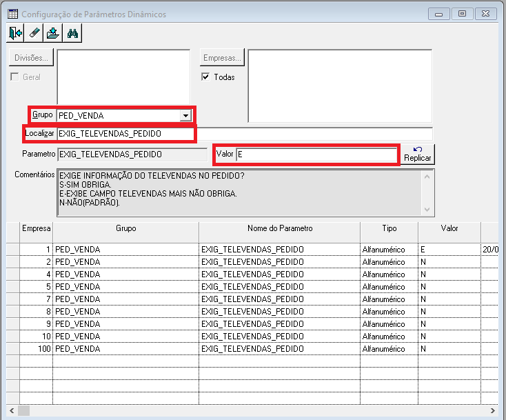Uncheck the Todas checkbox
Screen dimensions: 506x420
click(205, 77)
